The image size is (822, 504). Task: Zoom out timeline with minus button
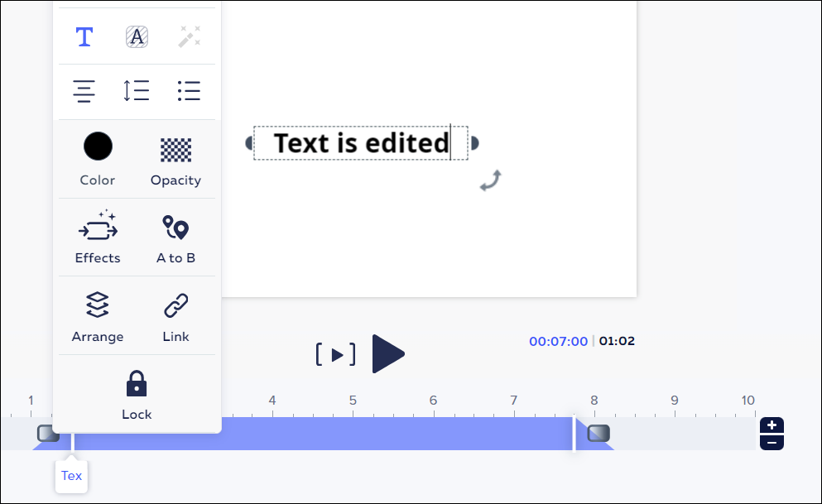tap(772, 442)
